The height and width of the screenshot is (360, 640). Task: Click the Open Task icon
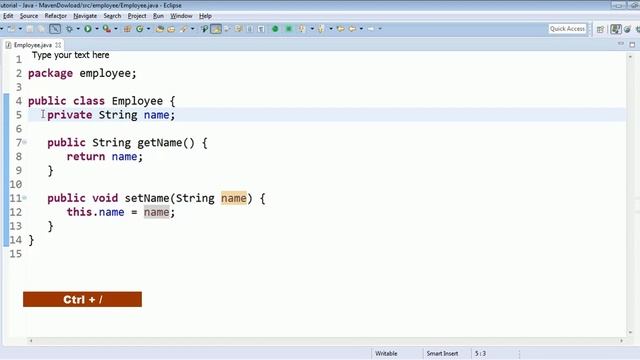pyautogui.click(x=171, y=29)
